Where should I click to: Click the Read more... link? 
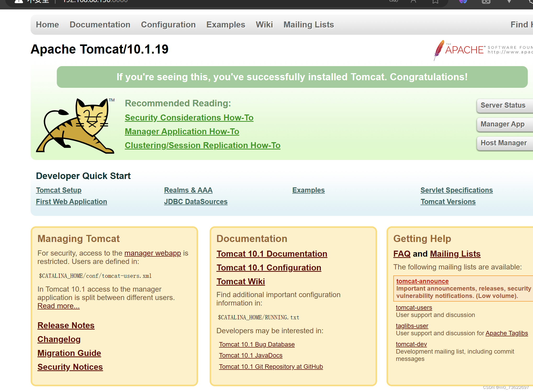coord(58,306)
